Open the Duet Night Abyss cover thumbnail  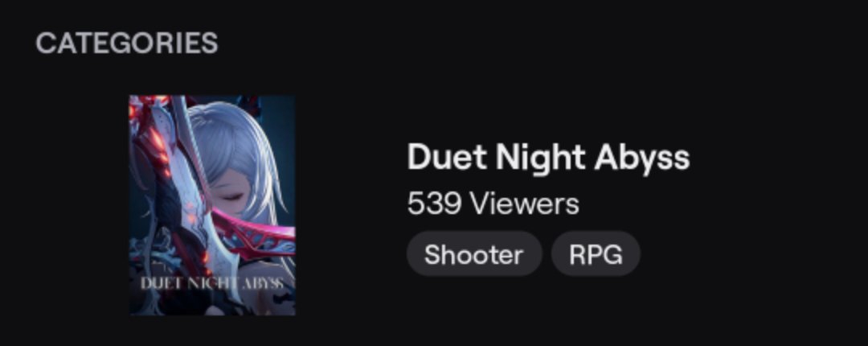tap(212, 205)
